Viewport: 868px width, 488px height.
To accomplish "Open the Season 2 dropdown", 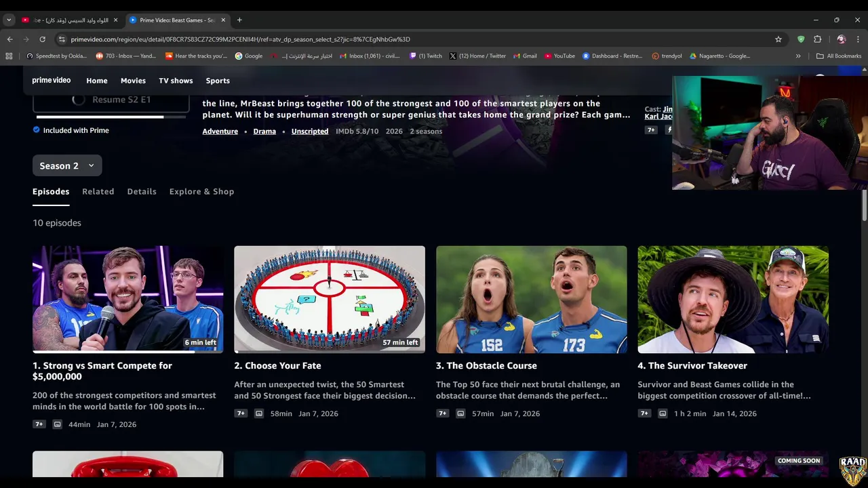I will [x=67, y=165].
